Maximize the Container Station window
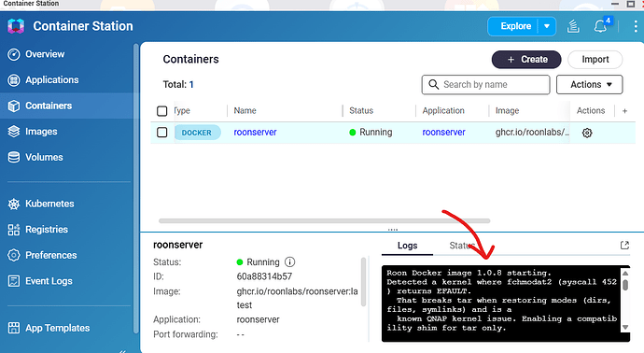The height and width of the screenshot is (353, 644). [x=630, y=4]
